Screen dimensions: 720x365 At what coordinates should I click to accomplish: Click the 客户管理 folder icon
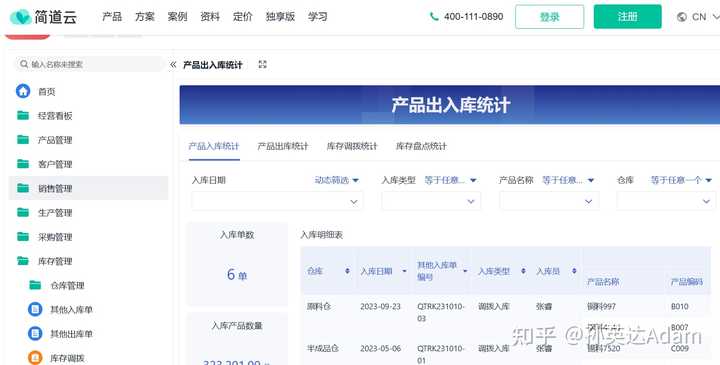pyautogui.click(x=23, y=164)
